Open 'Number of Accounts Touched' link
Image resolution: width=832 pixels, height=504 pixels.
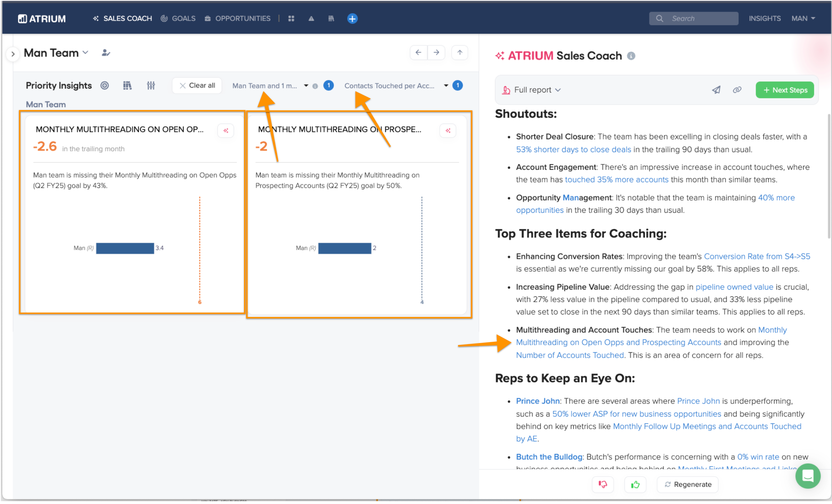click(x=570, y=355)
